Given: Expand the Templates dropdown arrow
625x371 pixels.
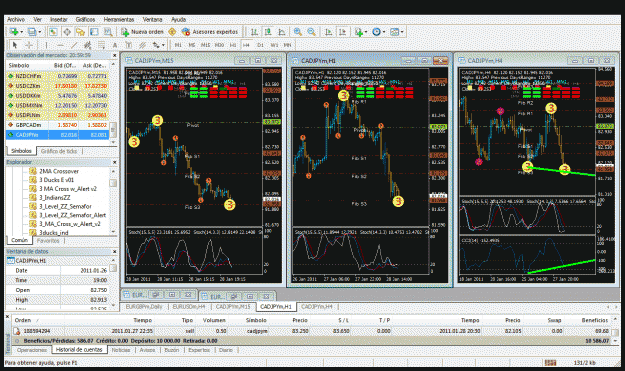Looking at the screenshot, I should [402, 32].
